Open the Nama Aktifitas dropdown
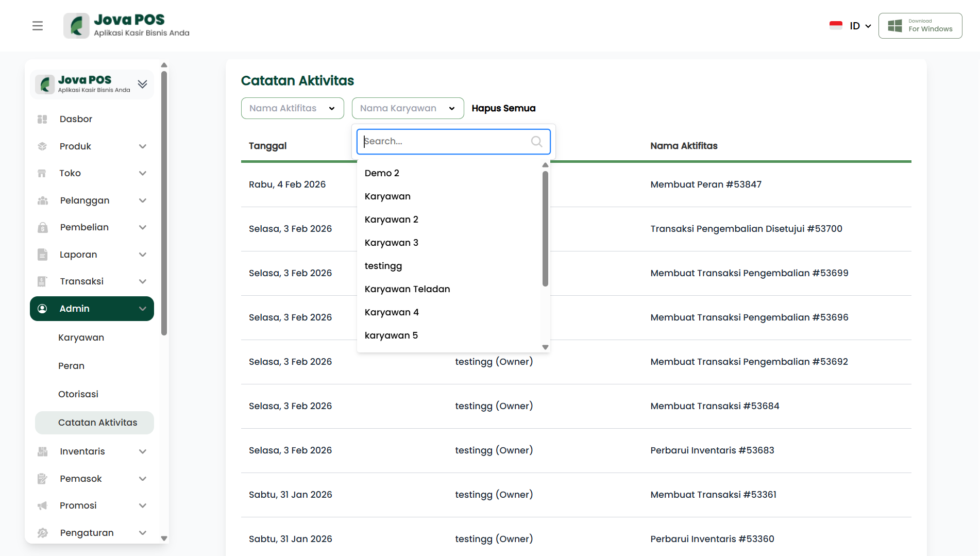 (292, 108)
